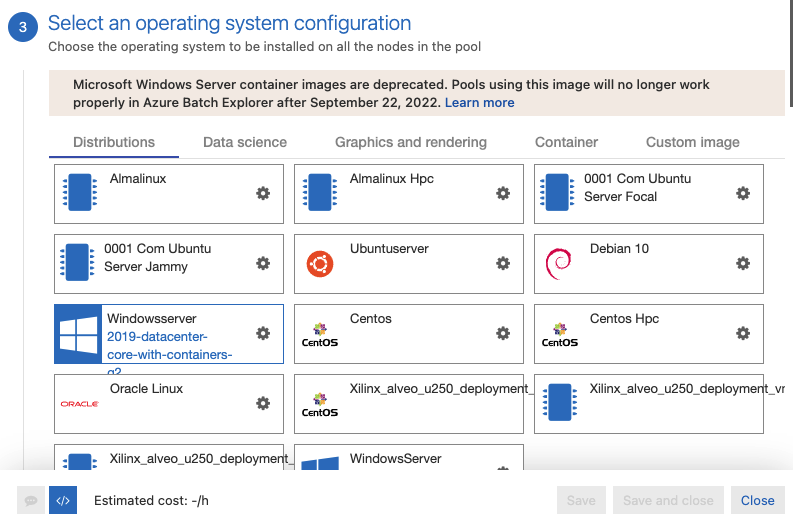Click the gear on the selected Windowsserver card
Viewport: 793px width, 522px height.
pyautogui.click(x=263, y=333)
